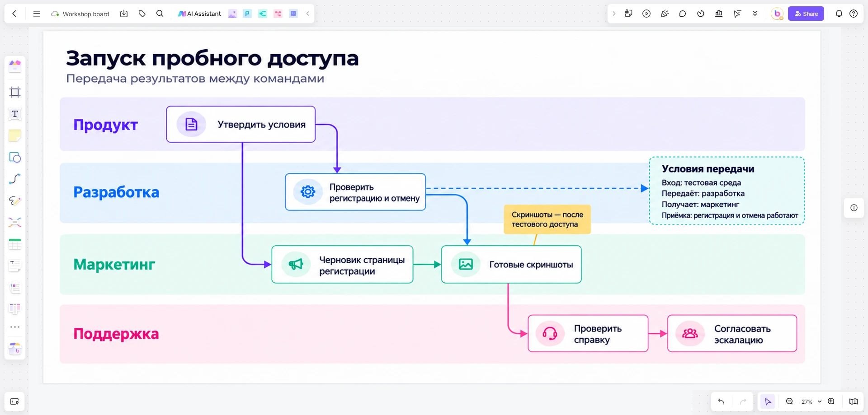Select the Готовые скриншоты node
This screenshot has height=415, width=868.
click(x=511, y=265)
